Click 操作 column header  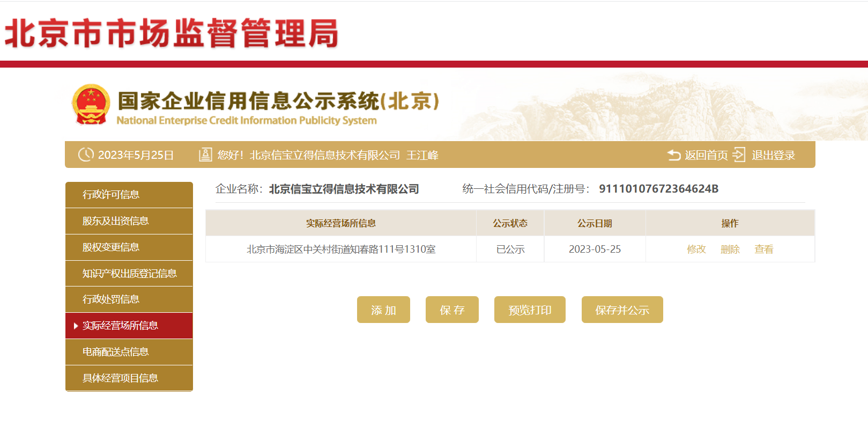click(x=730, y=223)
